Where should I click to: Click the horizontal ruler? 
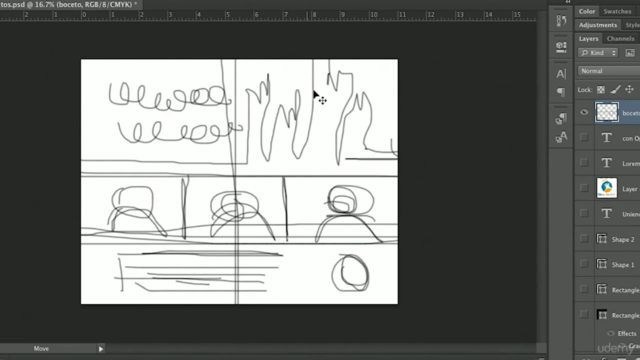[x=268, y=16]
